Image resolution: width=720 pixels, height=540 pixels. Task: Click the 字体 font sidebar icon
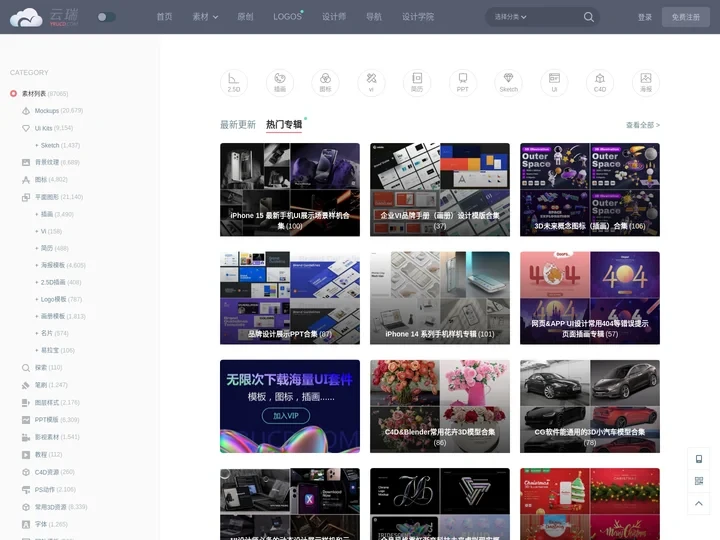click(26, 524)
